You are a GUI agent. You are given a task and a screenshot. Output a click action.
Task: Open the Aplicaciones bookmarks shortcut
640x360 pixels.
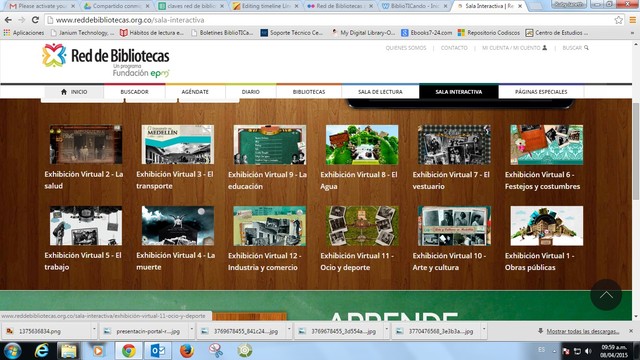24,33
